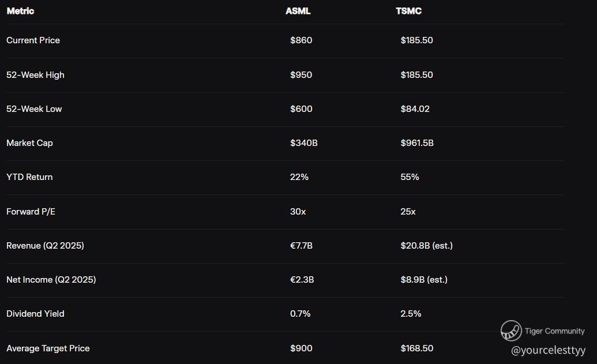Open the @yourcelesttyy user handle

pos(548,350)
